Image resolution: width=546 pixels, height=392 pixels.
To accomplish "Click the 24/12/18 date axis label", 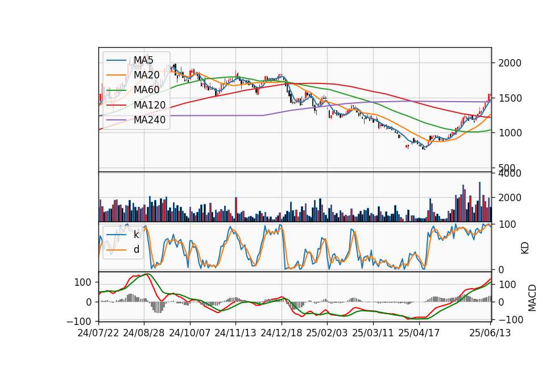I will point(282,333).
